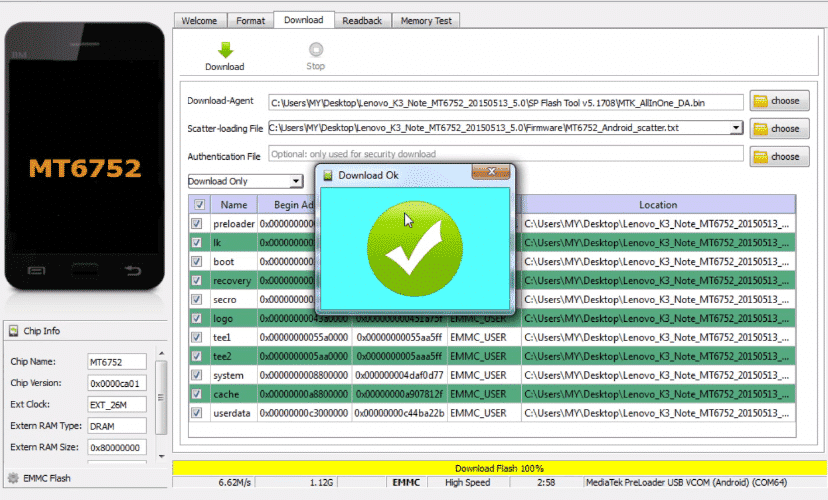Uncheck the logo partition checkbox
Screen dimensions: 828x500
[196, 318]
